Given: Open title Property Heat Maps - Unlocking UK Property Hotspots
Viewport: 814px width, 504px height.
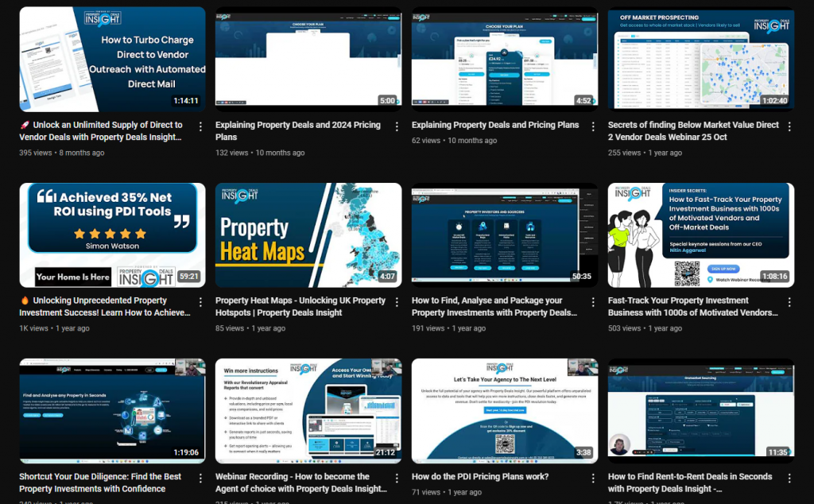Looking at the screenshot, I should tap(300, 306).
